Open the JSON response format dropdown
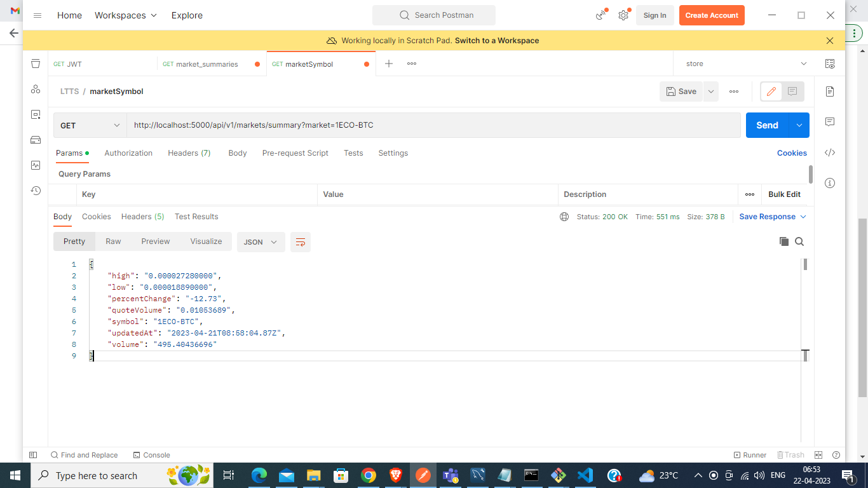Screen dimensions: 868x488 pyautogui.click(x=261, y=241)
